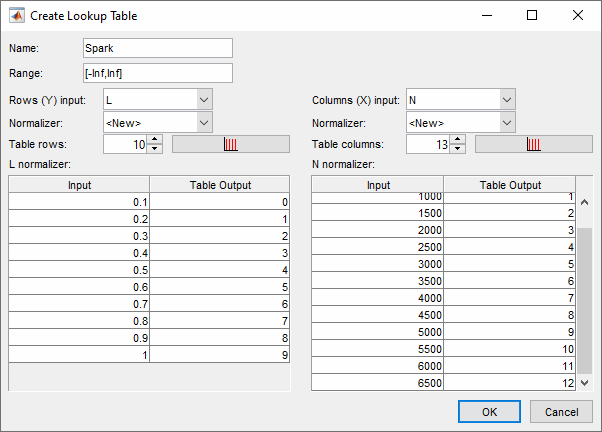The image size is (602, 432).
Task: Select N normalizer output cell 12
Action: coord(510,382)
